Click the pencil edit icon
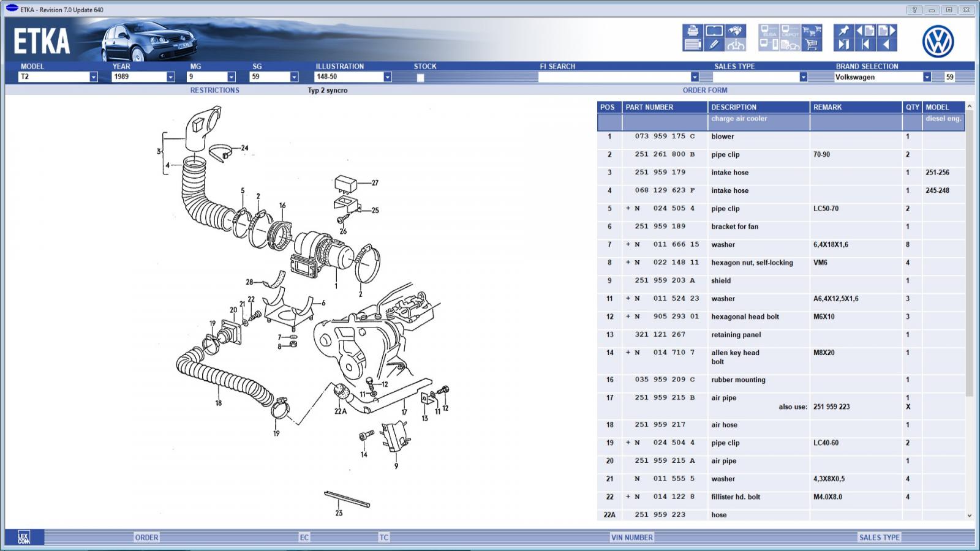 point(714,45)
